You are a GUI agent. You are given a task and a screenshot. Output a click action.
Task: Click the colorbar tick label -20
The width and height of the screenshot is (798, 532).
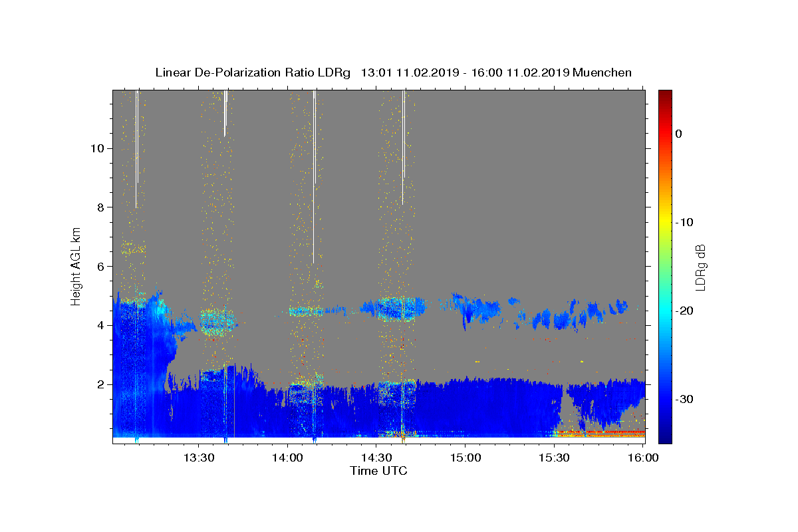click(685, 311)
